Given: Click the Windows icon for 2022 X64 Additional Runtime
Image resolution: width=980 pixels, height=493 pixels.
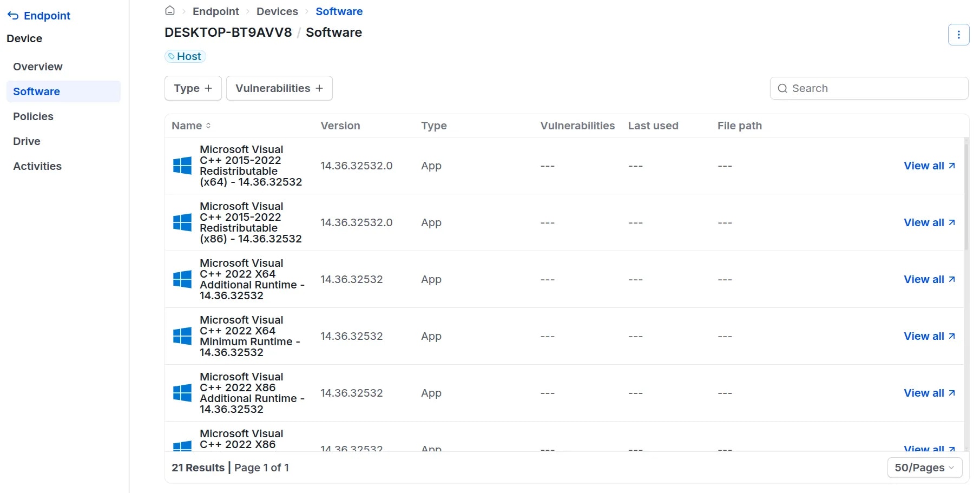Looking at the screenshot, I should pos(182,279).
